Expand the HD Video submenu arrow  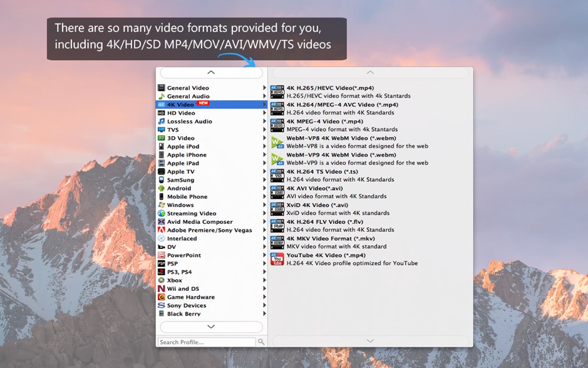pyautogui.click(x=264, y=113)
